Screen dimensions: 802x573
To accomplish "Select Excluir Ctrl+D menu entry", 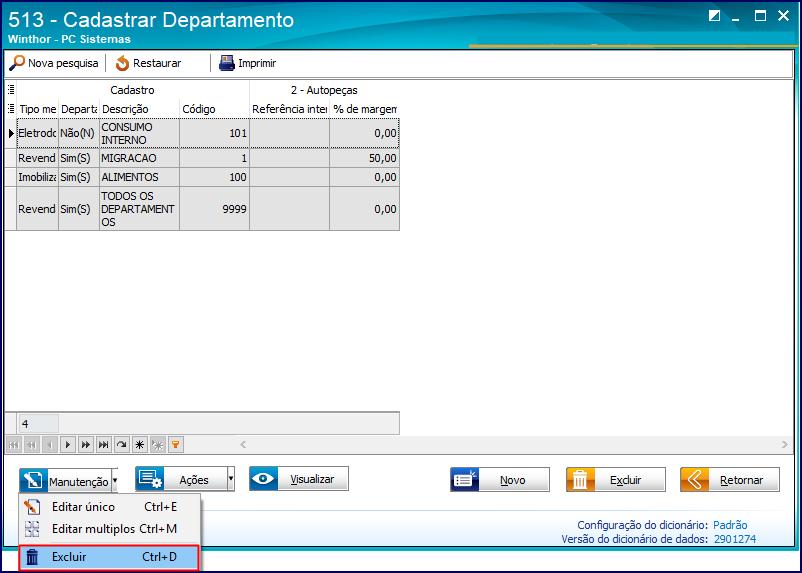I will [108, 557].
